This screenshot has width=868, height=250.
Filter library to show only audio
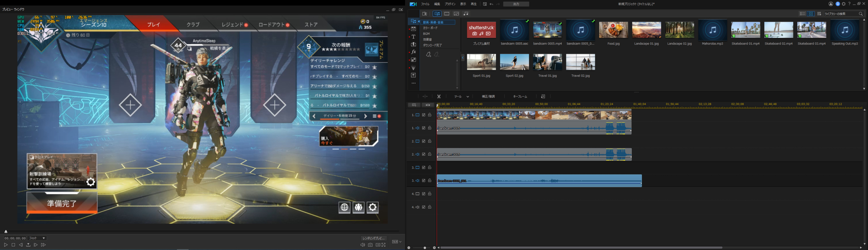(x=466, y=14)
